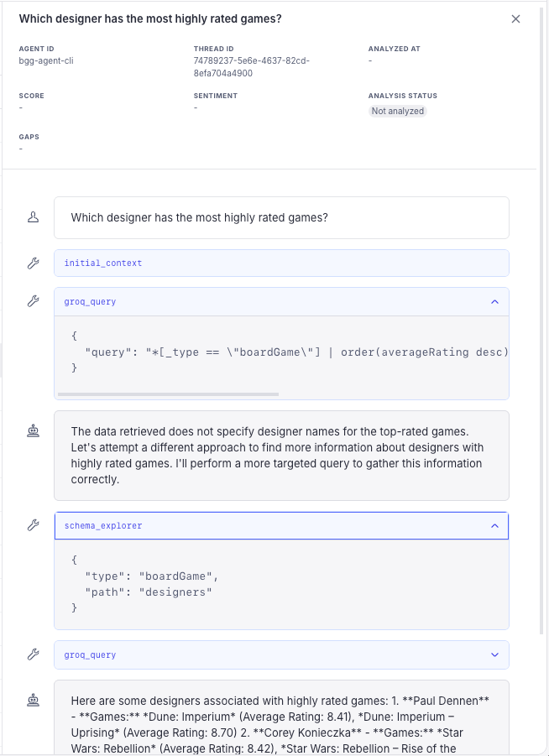Click robot icon beside designers list reply

tap(33, 700)
